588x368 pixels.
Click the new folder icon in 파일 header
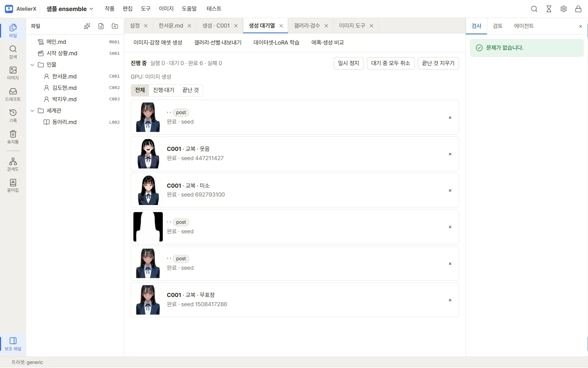click(x=115, y=26)
